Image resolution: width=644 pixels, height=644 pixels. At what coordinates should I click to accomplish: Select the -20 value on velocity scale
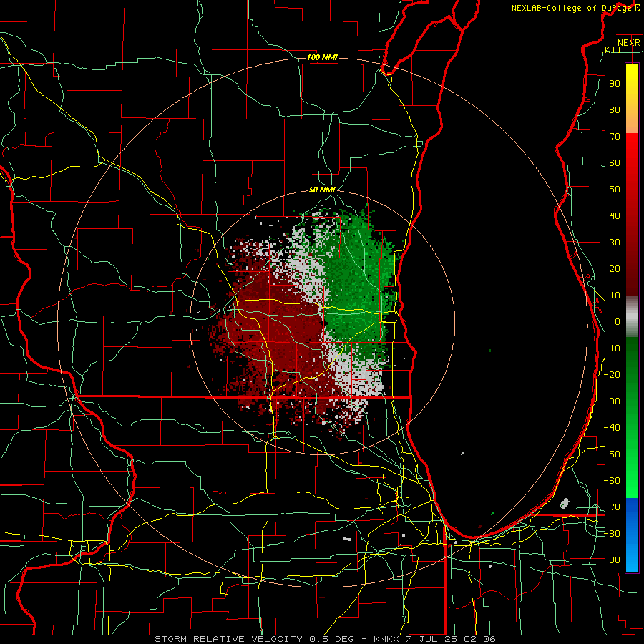(612, 375)
